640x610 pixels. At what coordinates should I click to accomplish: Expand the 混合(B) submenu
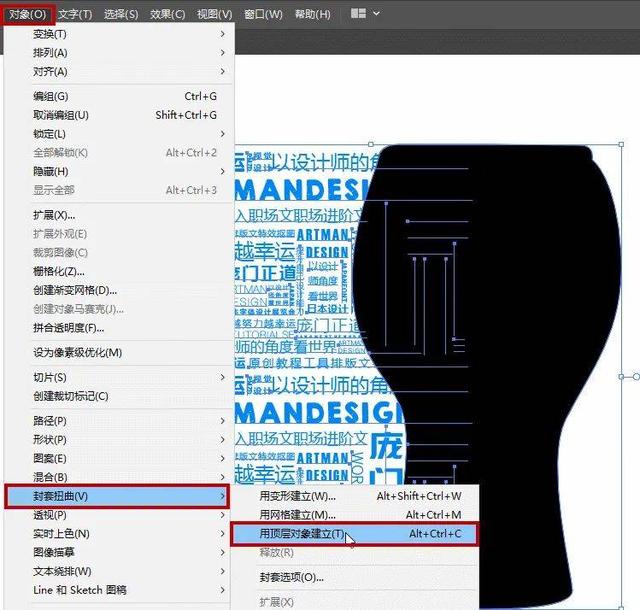(118, 477)
